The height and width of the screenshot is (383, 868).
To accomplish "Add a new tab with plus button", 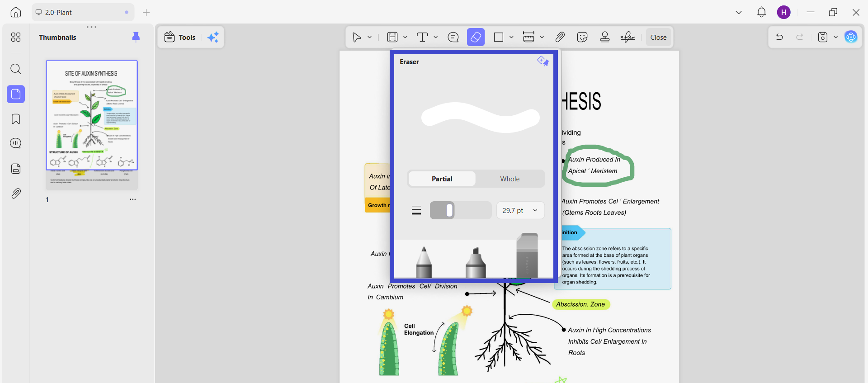I will point(146,12).
